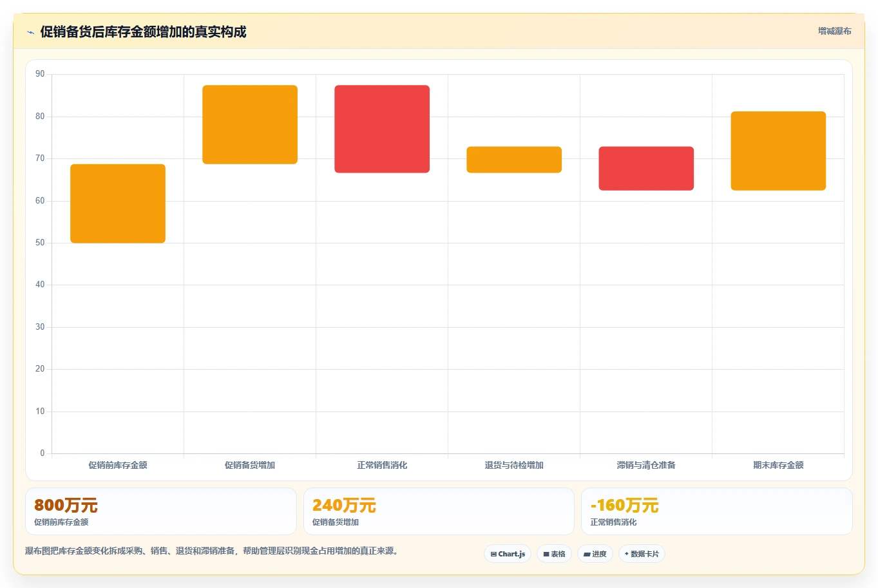Click the description text starting 瀑布图把库存金额变化
878x588 pixels.
pyautogui.click(x=213, y=551)
